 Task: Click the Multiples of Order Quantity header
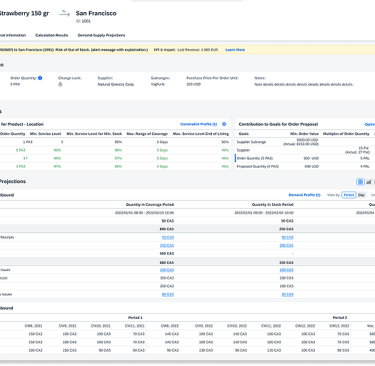pos(346,134)
